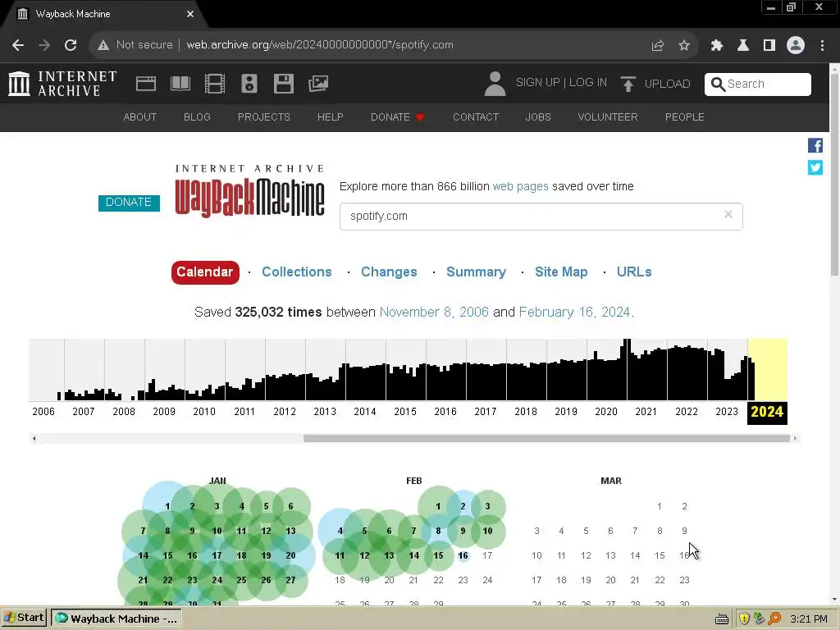This screenshot has width=840, height=630.
Task: Open the ABOUT menu item
Action: pyautogui.click(x=139, y=116)
